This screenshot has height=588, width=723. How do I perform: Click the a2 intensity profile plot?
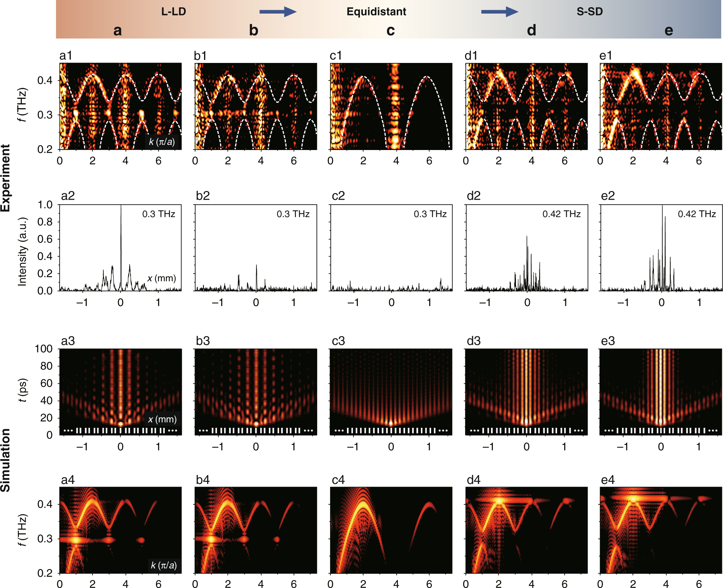pos(121,248)
